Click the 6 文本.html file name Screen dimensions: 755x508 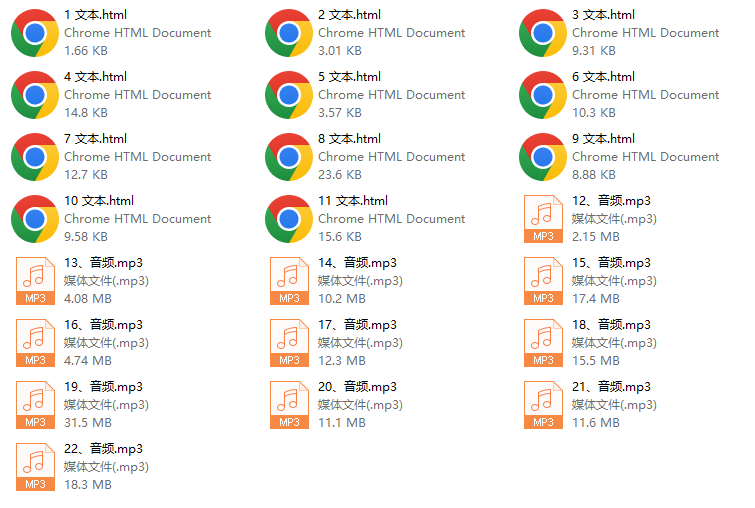[603, 77]
